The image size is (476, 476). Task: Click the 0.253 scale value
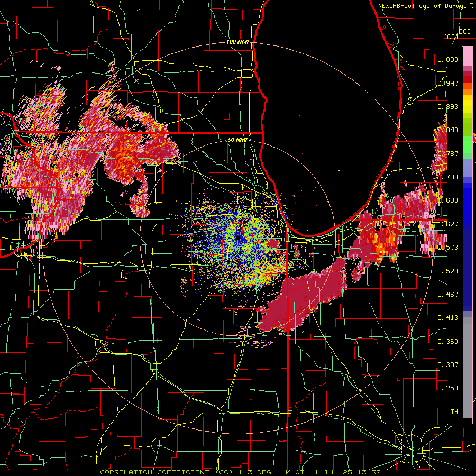[448, 388]
